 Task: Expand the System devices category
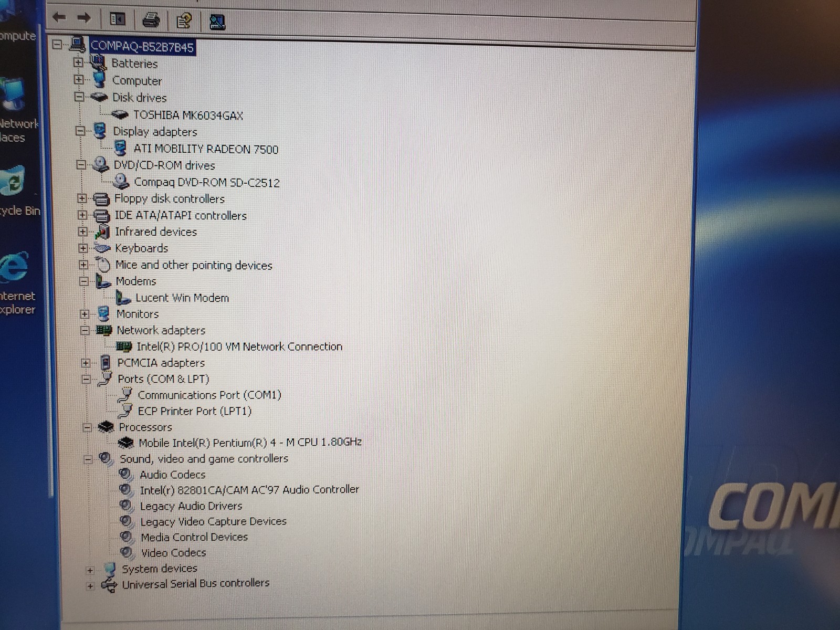[x=90, y=570]
